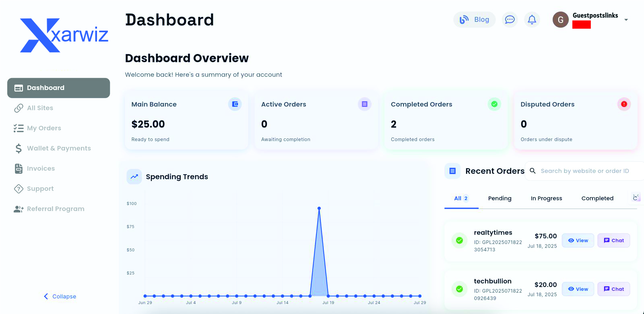Click the Jul 19 chart axis label
Screen dimensions: 644x314
328,302
